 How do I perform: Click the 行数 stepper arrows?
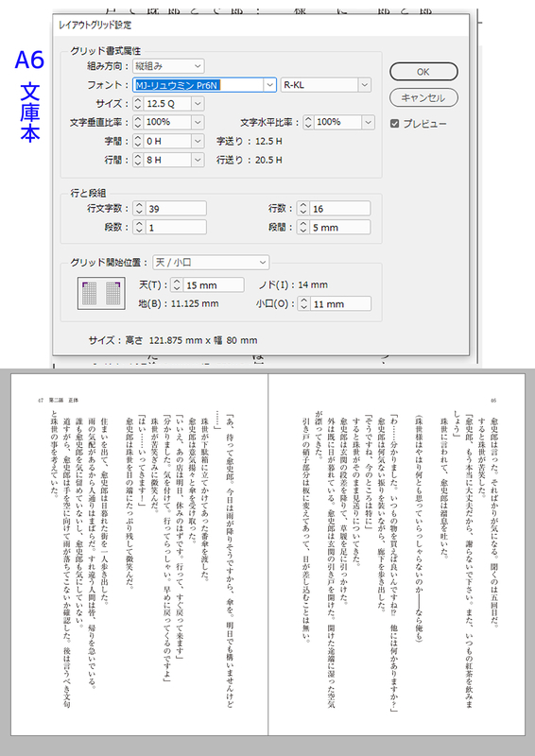[x=302, y=208]
